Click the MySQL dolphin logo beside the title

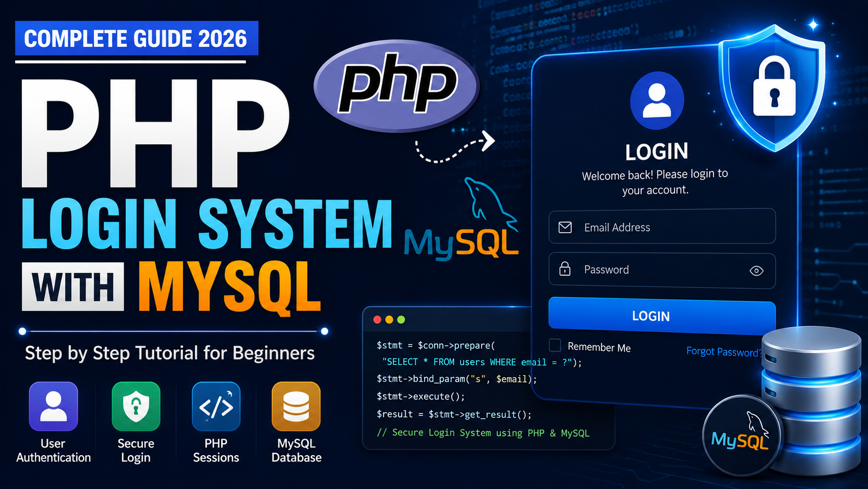[462, 218]
